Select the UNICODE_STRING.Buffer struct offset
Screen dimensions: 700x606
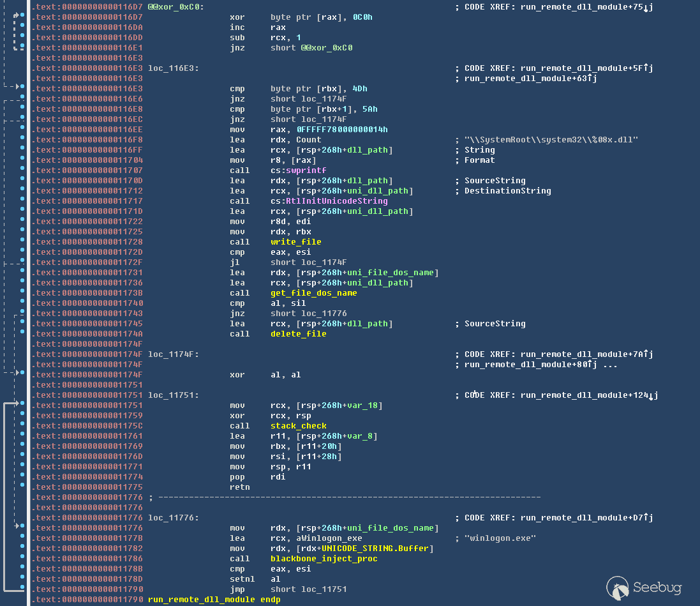pos(380,549)
